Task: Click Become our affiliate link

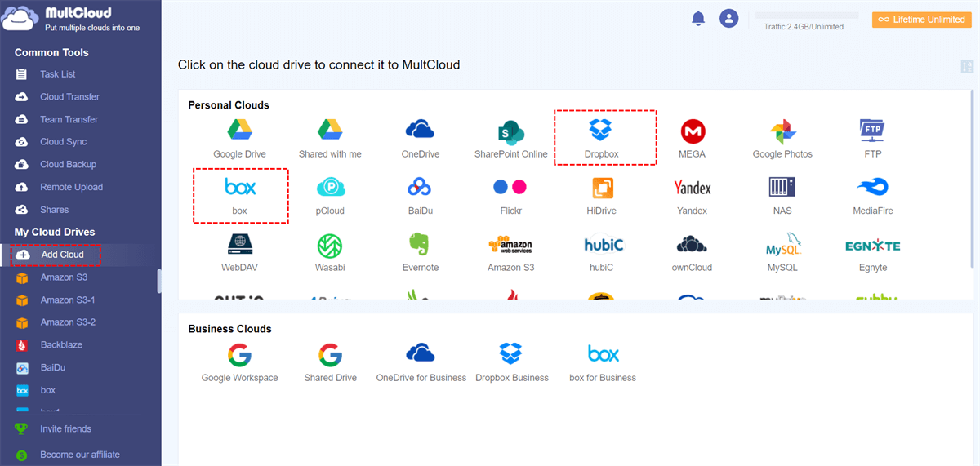Action: click(80, 455)
